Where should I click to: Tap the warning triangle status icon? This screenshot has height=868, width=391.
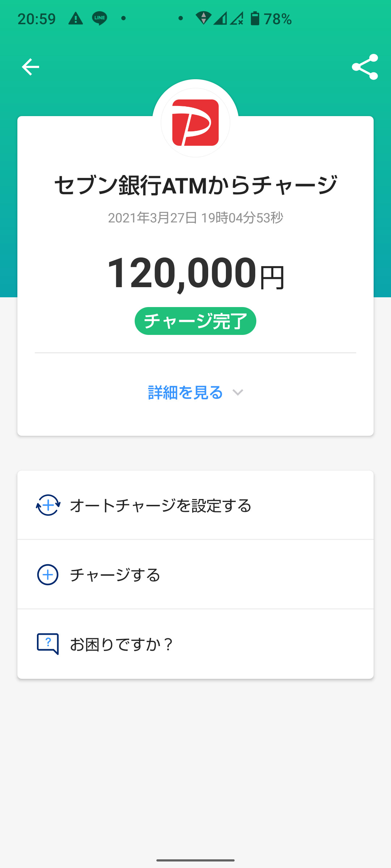coord(76,18)
